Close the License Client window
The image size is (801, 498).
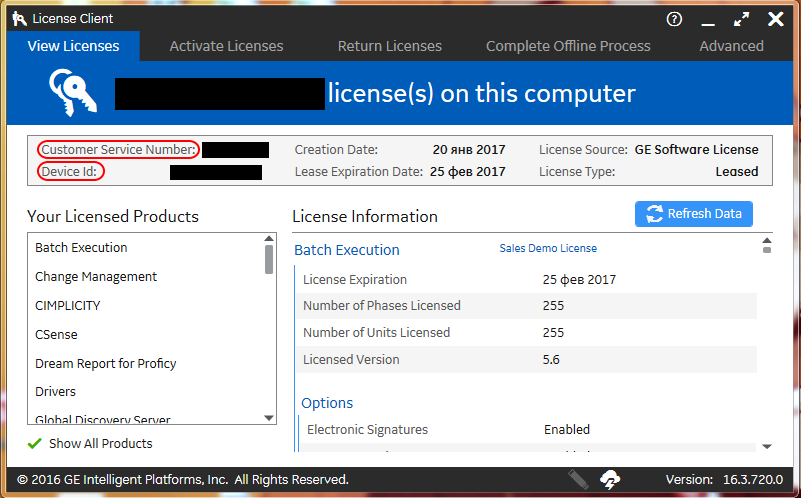click(775, 19)
